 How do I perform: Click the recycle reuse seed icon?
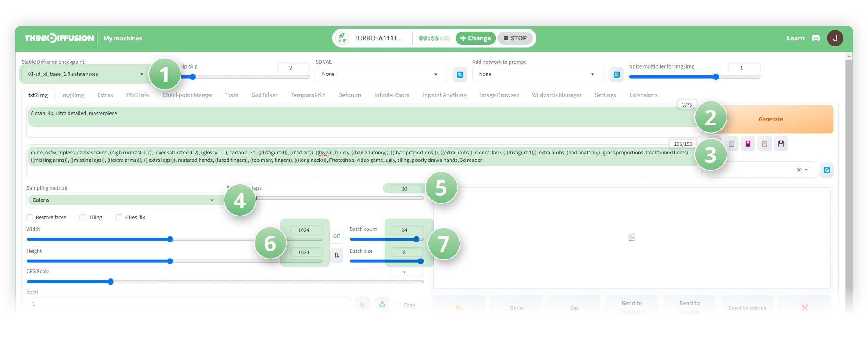click(x=382, y=304)
